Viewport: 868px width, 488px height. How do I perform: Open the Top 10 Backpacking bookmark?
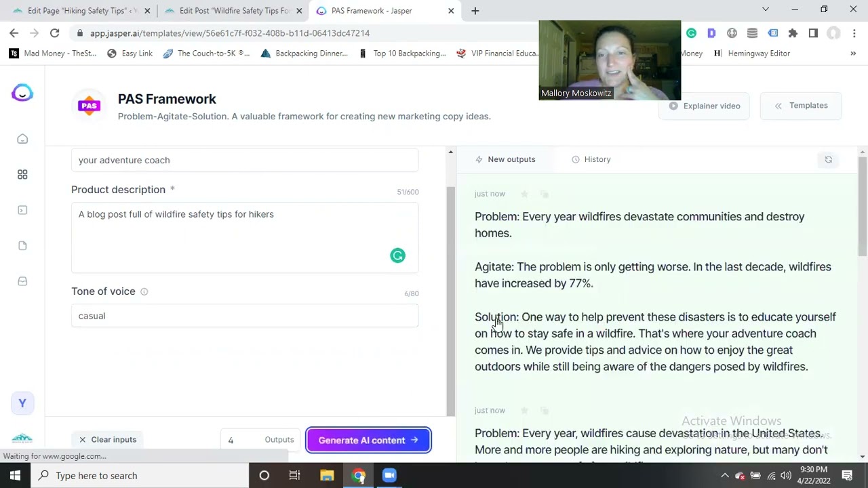pyautogui.click(x=401, y=54)
